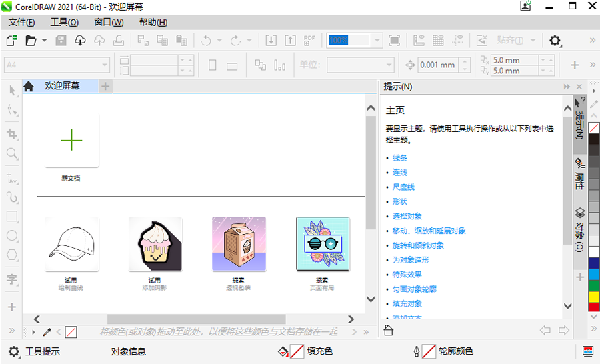Switch to the 欢迎屏幕 tab
Image resolution: width=600 pixels, height=364 pixels.
(62, 86)
